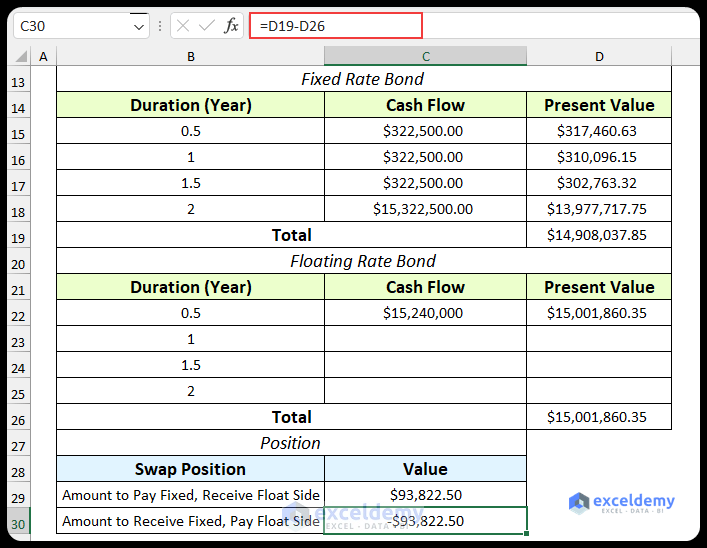
Task: Click the floating rate cash flow $15,240,000 cell
Action: pyautogui.click(x=425, y=313)
